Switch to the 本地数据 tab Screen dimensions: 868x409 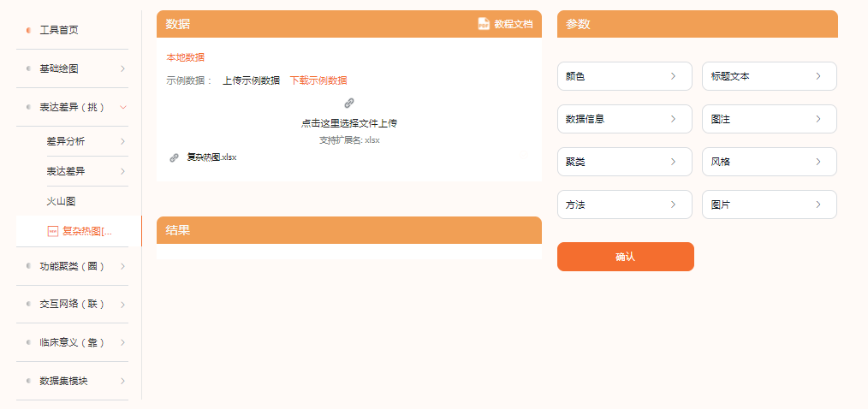click(x=186, y=57)
